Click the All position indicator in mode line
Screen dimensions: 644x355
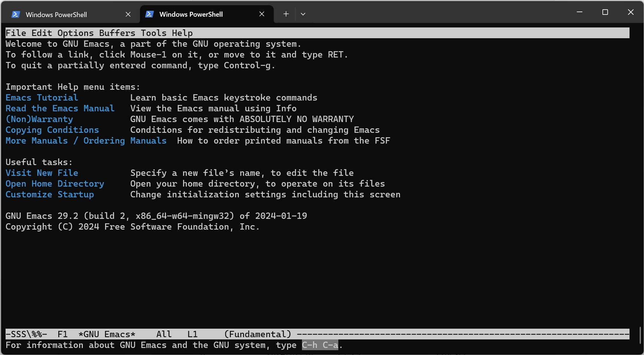(x=164, y=334)
